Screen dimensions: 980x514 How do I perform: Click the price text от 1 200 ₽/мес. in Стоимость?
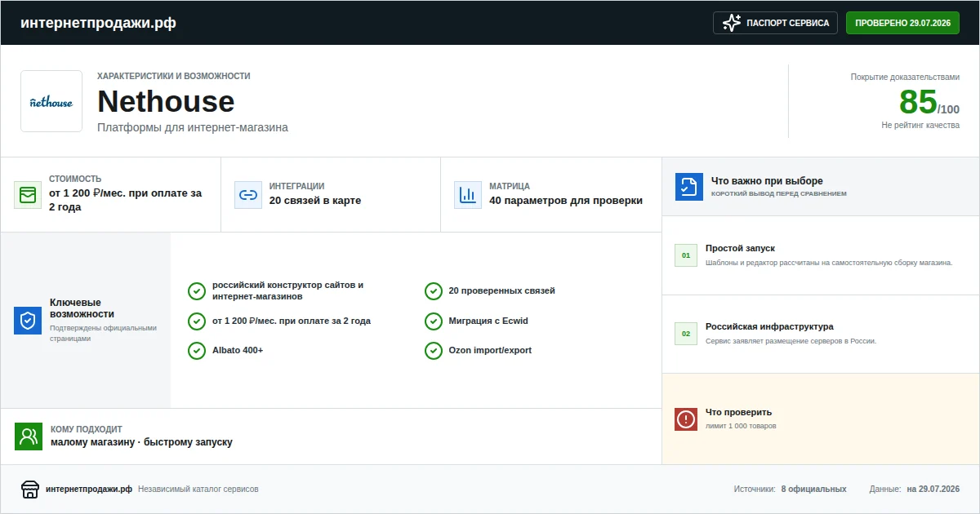[x=126, y=200]
